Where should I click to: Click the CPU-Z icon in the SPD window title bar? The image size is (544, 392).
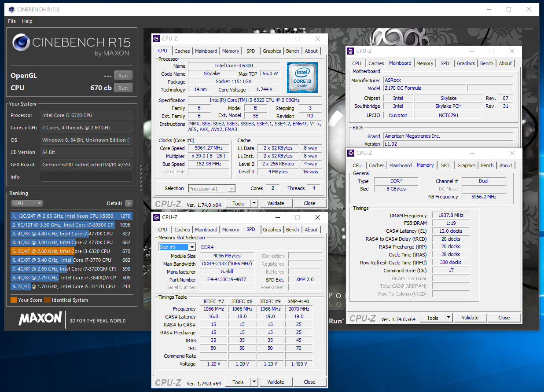point(156,217)
